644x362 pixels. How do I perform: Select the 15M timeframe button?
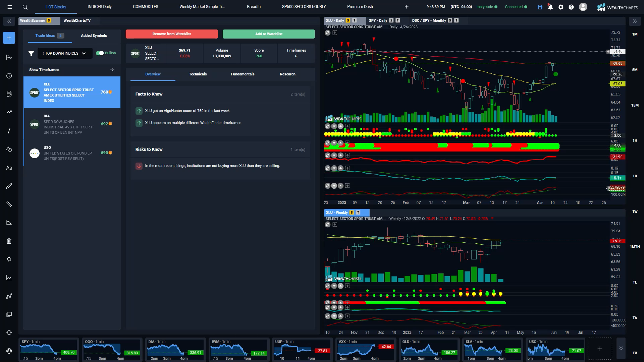tap(635, 105)
